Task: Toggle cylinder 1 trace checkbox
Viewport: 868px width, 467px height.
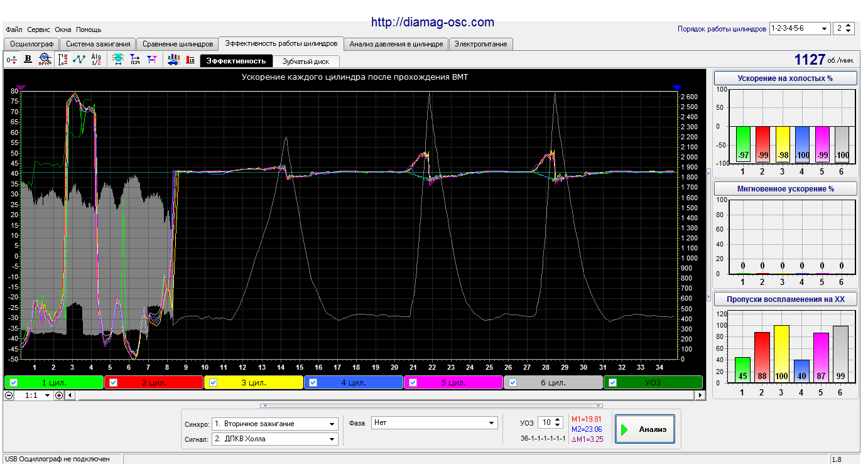Action: tap(14, 382)
